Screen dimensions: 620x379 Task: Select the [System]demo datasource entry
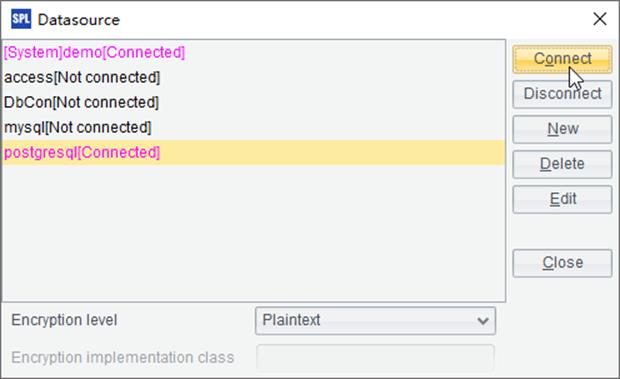pyautogui.click(x=253, y=52)
